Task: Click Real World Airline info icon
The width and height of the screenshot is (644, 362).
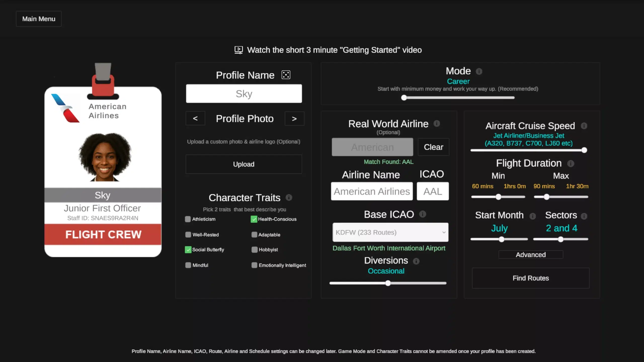Action: pos(437,123)
